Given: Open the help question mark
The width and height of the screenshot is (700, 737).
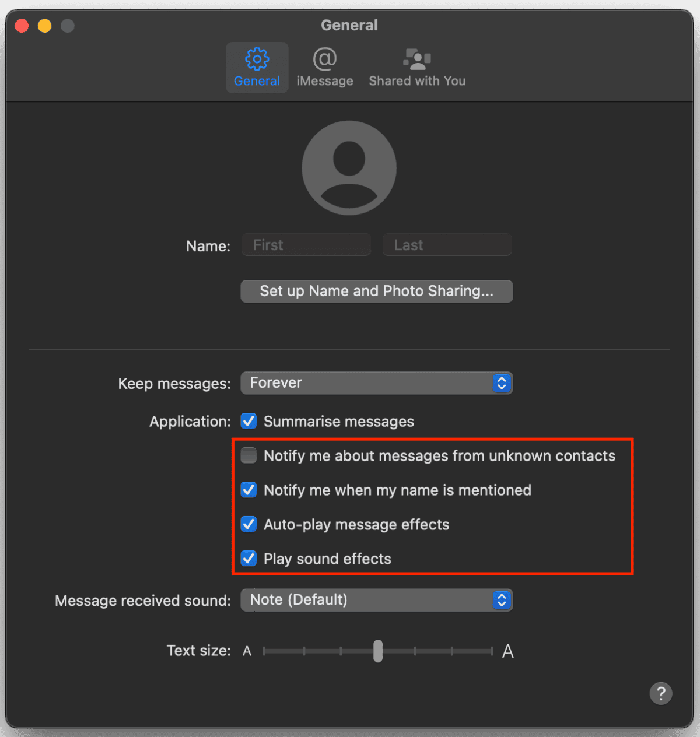Looking at the screenshot, I should (x=661, y=694).
